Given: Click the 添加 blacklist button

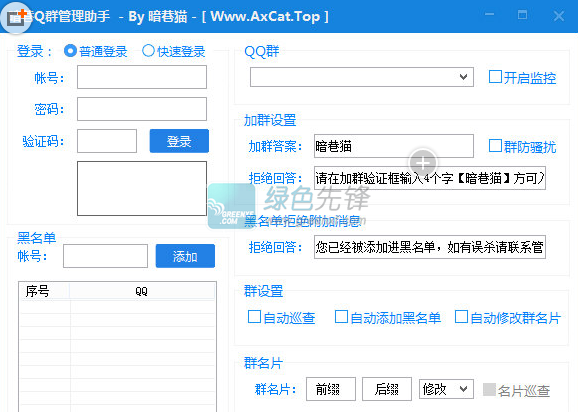Looking at the screenshot, I should [185, 256].
